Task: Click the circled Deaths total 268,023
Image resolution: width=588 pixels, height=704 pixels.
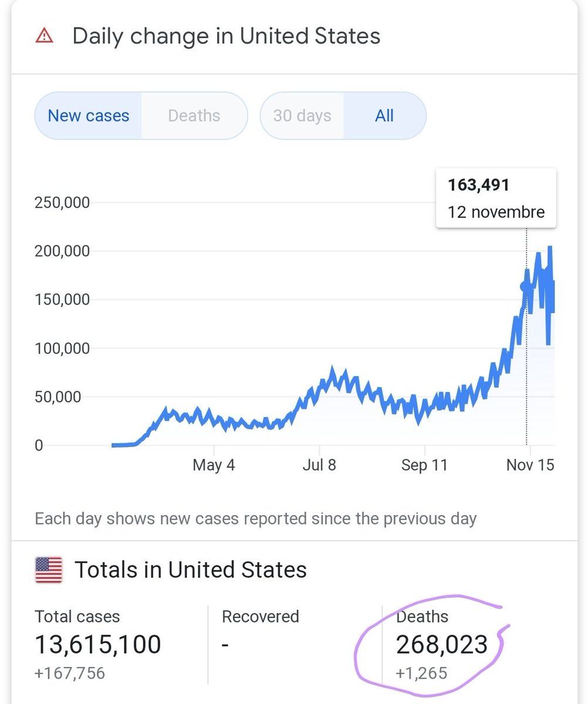Action: click(441, 644)
